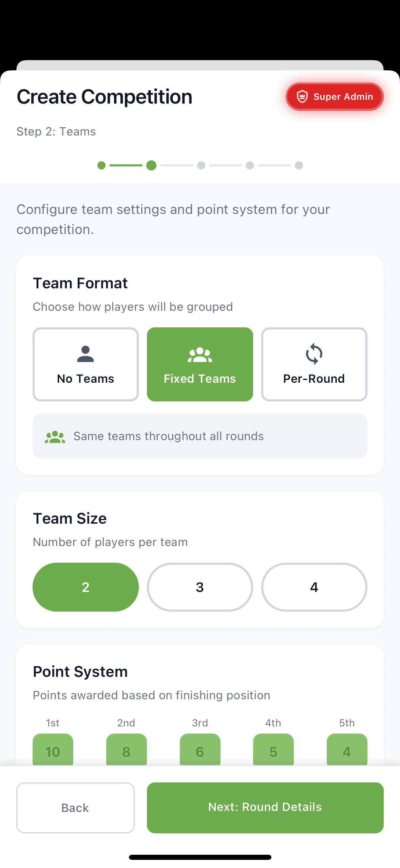Choose team size 4
Screen dimensions: 400x868
[x=314, y=587]
